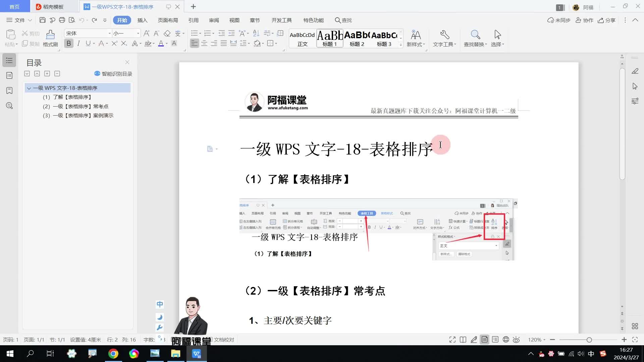
Task: Open the bookmark pane in left sidebar
Action: (x=9, y=90)
